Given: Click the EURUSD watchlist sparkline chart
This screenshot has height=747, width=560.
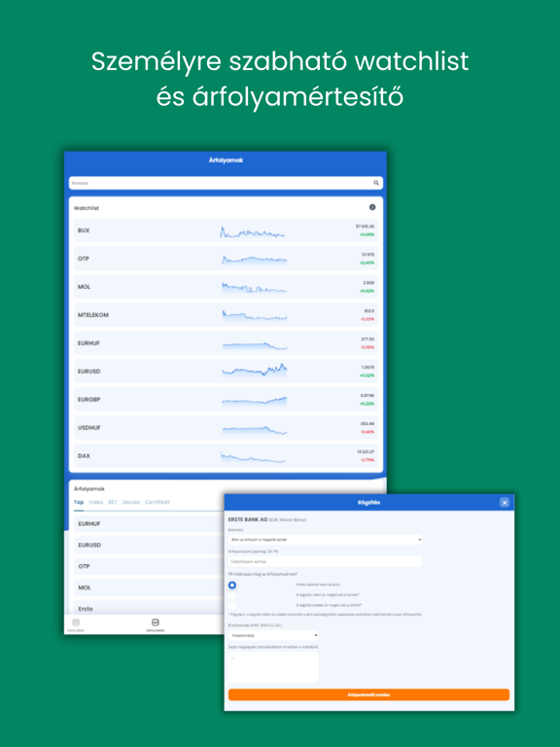Looking at the screenshot, I should tap(255, 371).
